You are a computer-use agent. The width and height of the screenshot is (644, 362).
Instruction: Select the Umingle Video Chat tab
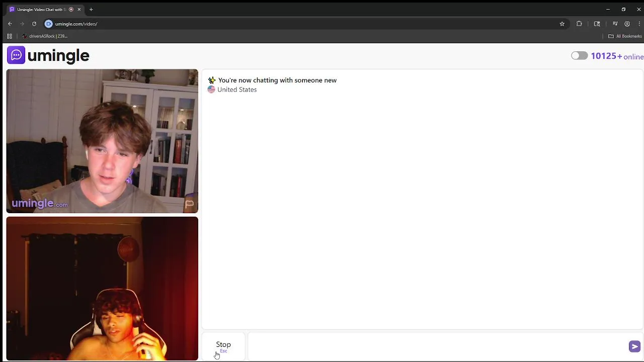(41, 10)
